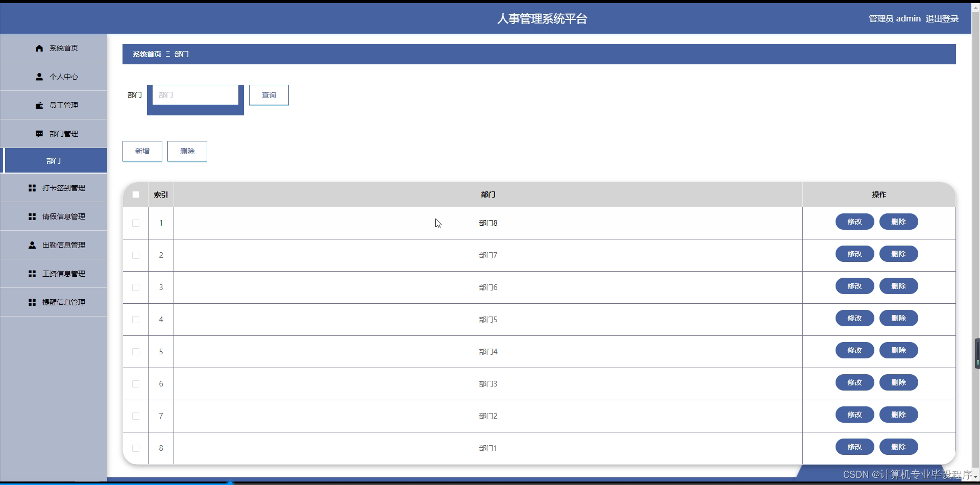Open 请假信息管理 via its icon
Image resolution: width=980 pixels, height=485 pixels.
31,216
